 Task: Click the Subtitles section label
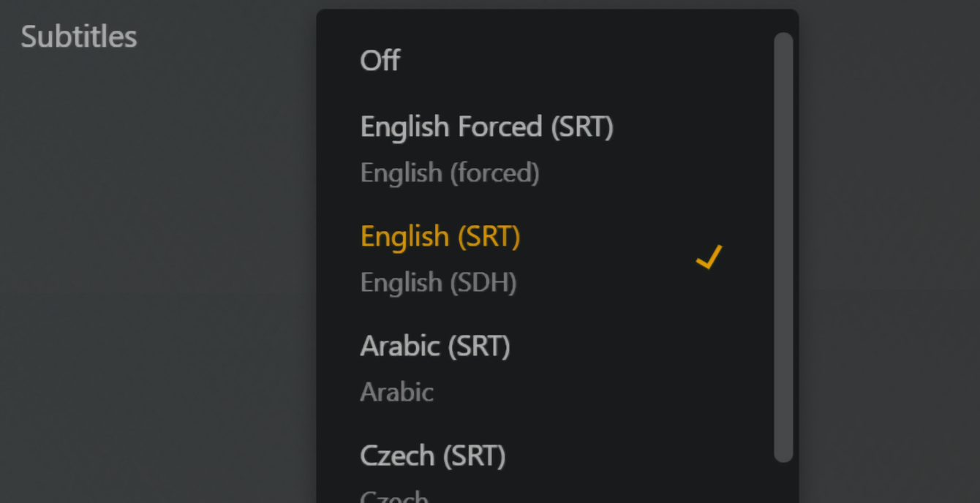78,37
